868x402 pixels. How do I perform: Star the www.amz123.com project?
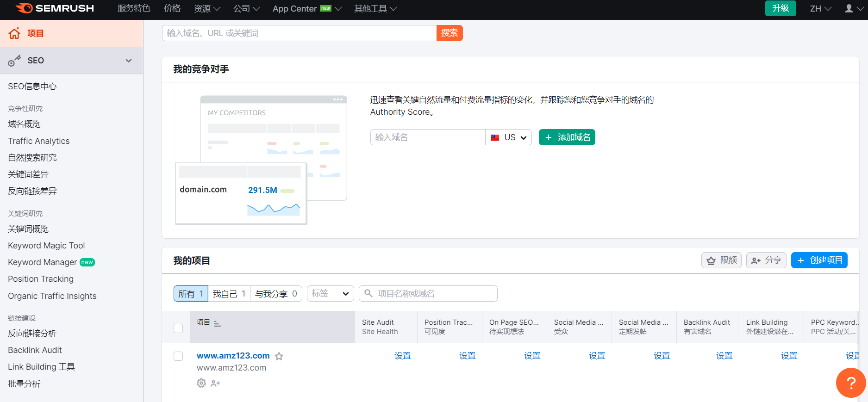[x=279, y=356]
